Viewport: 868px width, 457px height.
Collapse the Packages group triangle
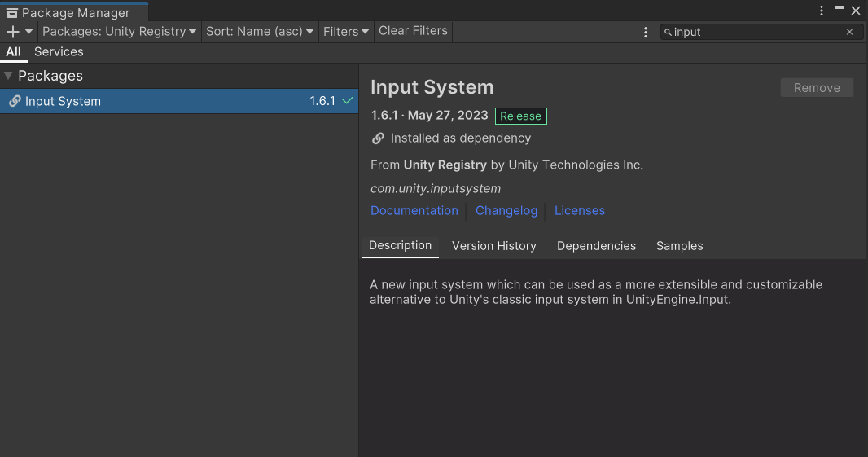(8, 75)
